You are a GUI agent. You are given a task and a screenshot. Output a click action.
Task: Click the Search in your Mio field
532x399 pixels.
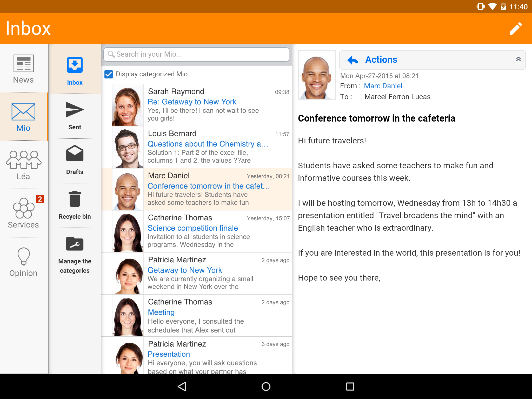pos(196,54)
